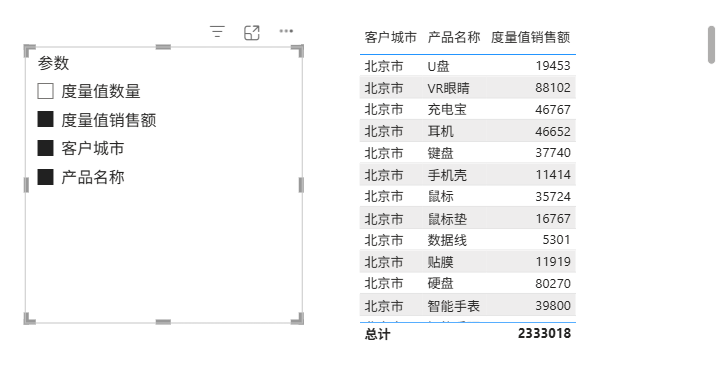Click the sales value 46652
725x370 pixels.
click(553, 131)
